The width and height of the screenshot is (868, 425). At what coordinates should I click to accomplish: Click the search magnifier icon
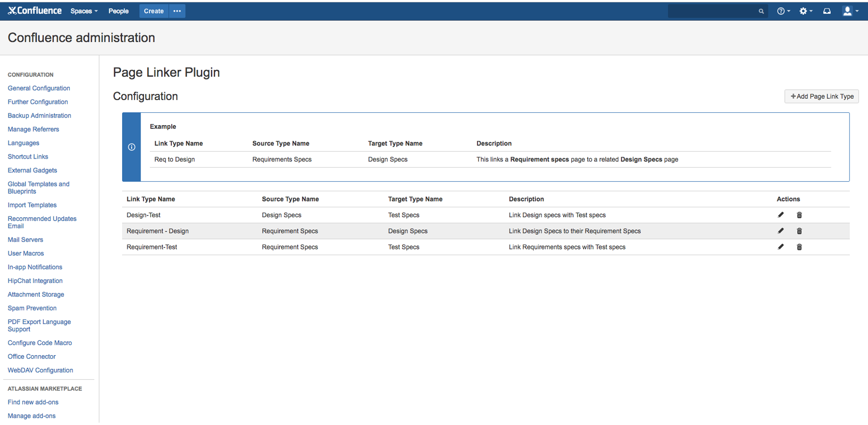(x=761, y=11)
